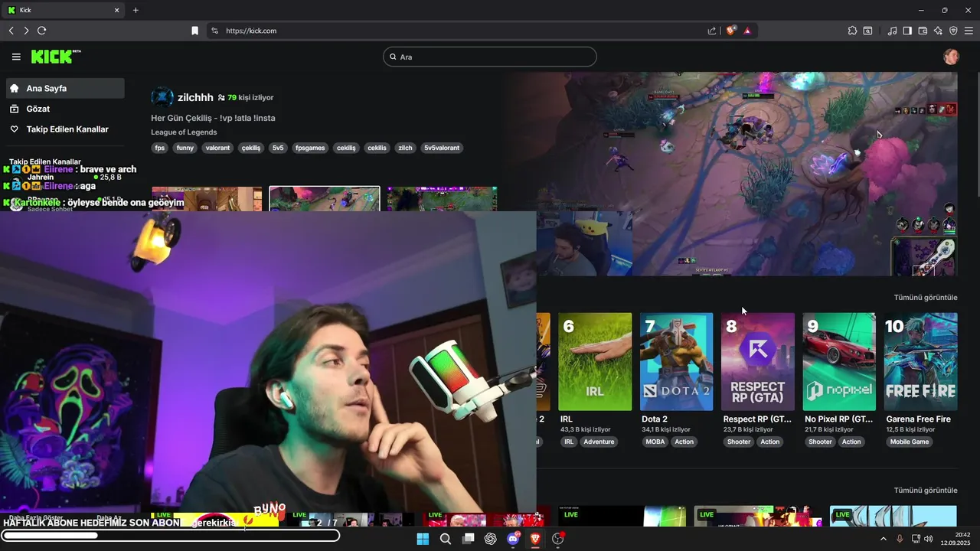The width and height of the screenshot is (980, 551).
Task: Open the music note playlist icon
Action: tap(892, 31)
